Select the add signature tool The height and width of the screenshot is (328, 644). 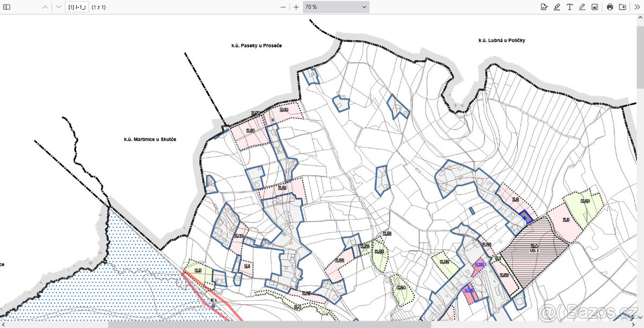pos(544,7)
